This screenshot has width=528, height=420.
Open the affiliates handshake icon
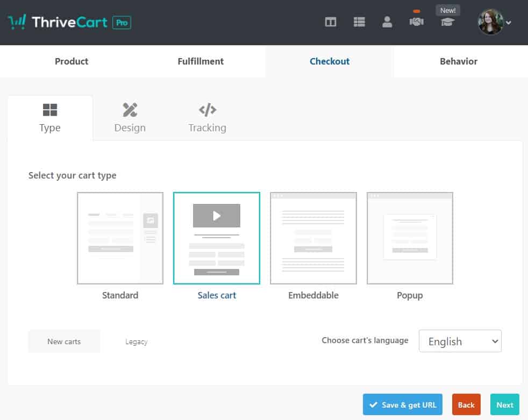tap(416, 22)
